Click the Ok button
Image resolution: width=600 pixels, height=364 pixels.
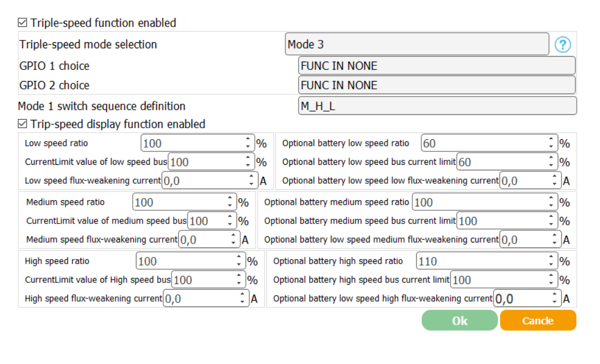460,321
